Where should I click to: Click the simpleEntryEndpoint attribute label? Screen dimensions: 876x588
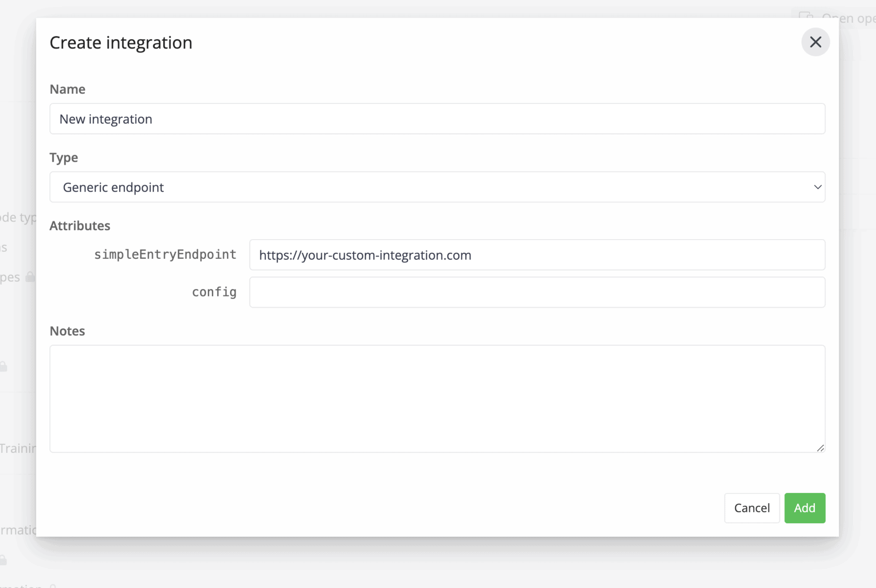[165, 255]
